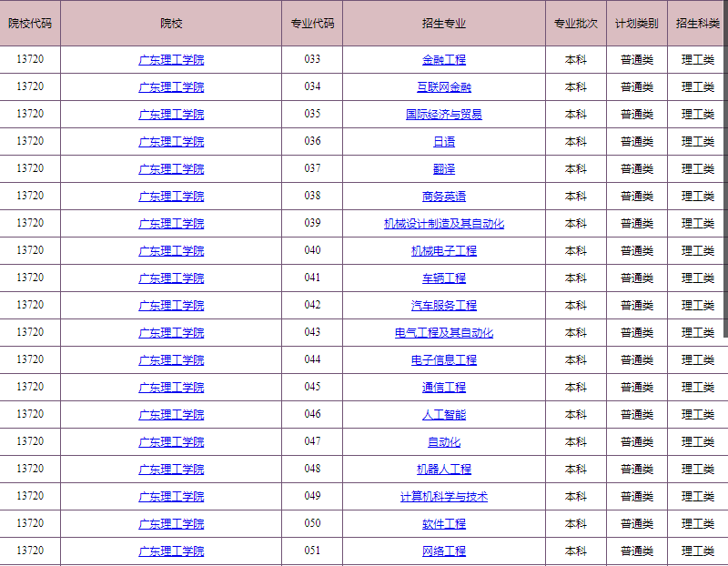Click 广东理工学院 link in row 051
Image resolution: width=728 pixels, height=566 pixels.
pyautogui.click(x=171, y=551)
